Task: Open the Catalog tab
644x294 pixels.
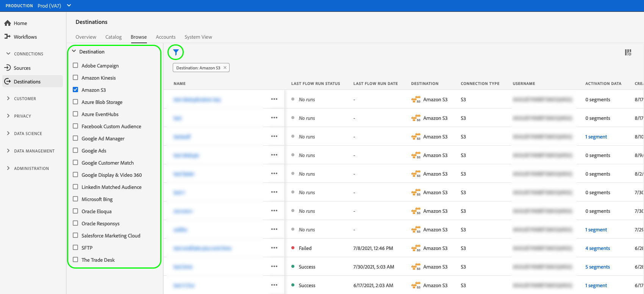Action: tap(114, 37)
